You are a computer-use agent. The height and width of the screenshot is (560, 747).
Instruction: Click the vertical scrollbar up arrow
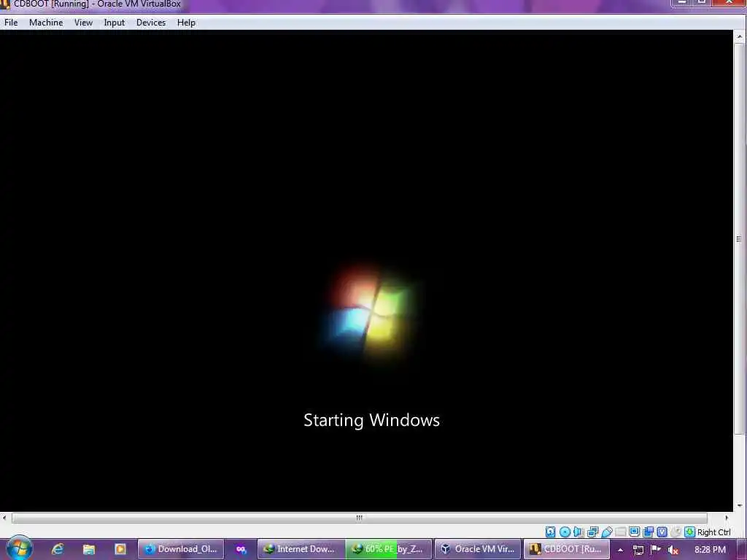pos(740,36)
